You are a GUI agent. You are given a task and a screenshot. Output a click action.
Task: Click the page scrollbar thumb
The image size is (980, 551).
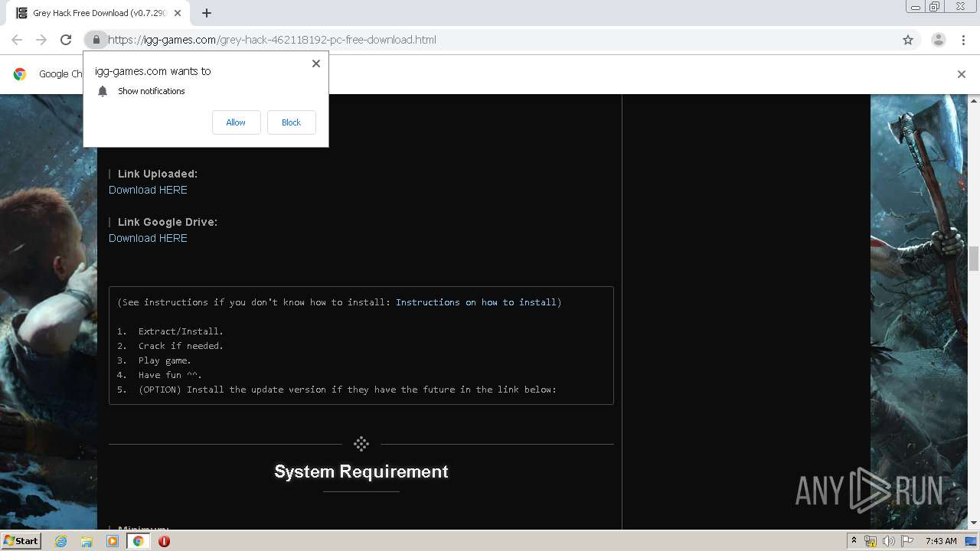(x=974, y=259)
